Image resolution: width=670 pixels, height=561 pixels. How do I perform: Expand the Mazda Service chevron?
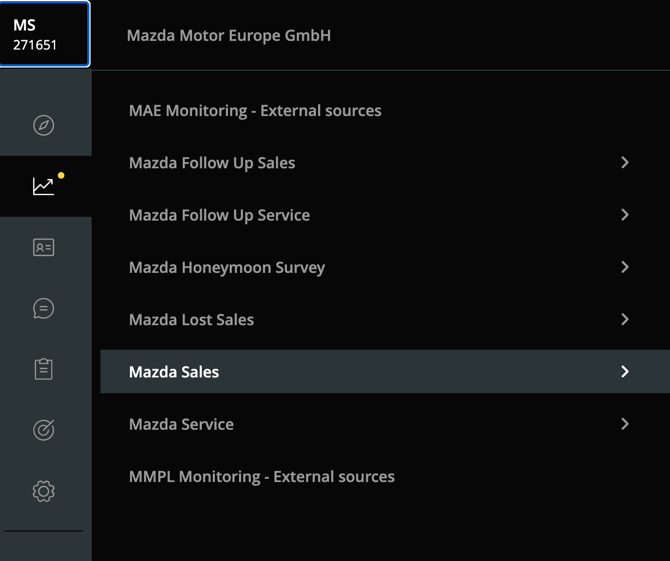point(625,424)
